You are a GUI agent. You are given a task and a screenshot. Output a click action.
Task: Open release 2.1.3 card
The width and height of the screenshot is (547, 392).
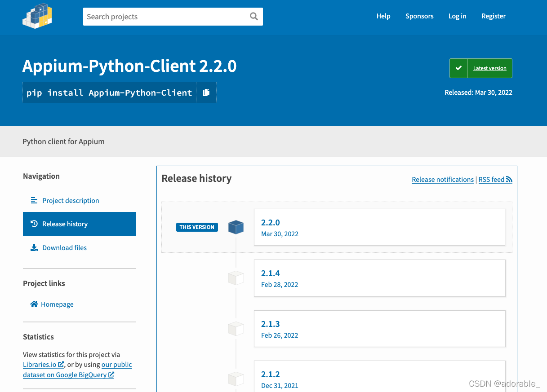point(379,329)
